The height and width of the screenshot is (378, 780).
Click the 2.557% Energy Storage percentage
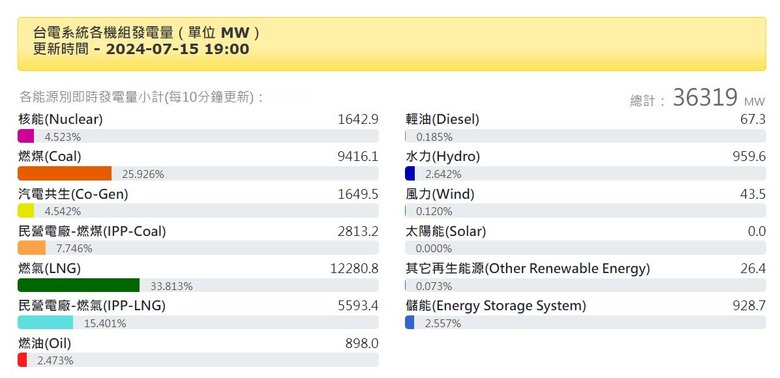(x=443, y=323)
